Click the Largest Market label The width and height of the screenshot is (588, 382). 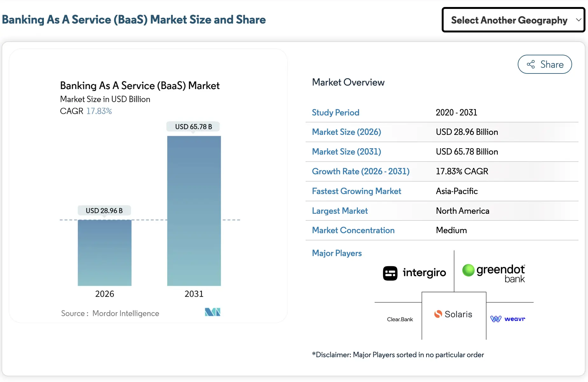(x=340, y=211)
